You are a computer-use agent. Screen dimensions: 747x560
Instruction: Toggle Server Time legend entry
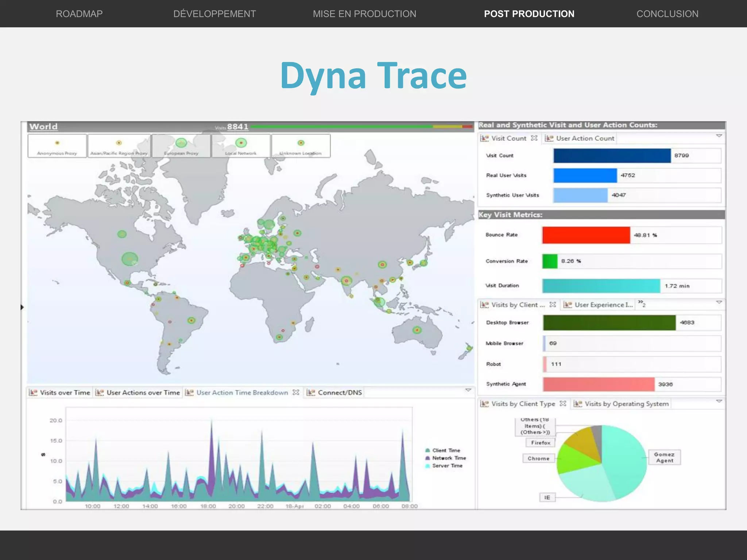[x=444, y=466]
